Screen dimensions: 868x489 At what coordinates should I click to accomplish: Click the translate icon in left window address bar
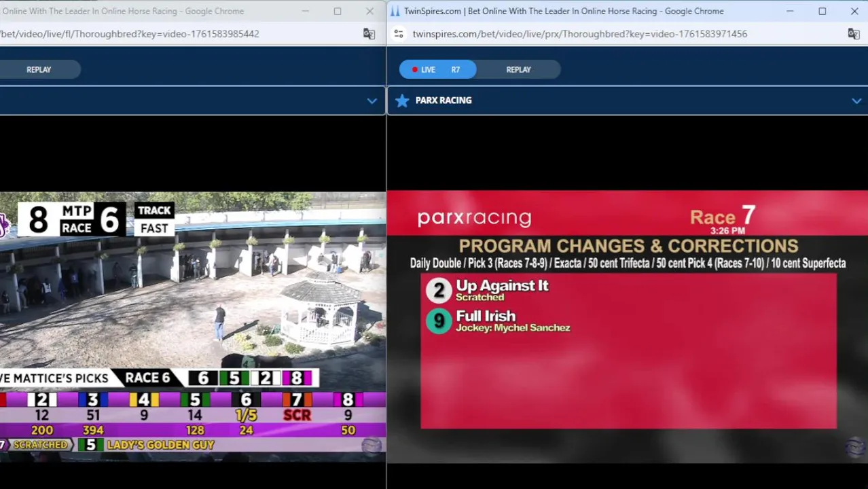click(x=369, y=34)
